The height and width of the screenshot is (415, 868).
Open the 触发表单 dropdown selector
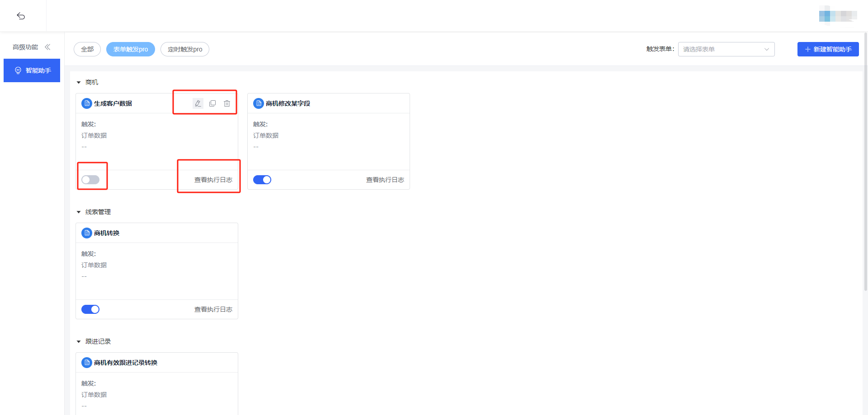pyautogui.click(x=726, y=49)
